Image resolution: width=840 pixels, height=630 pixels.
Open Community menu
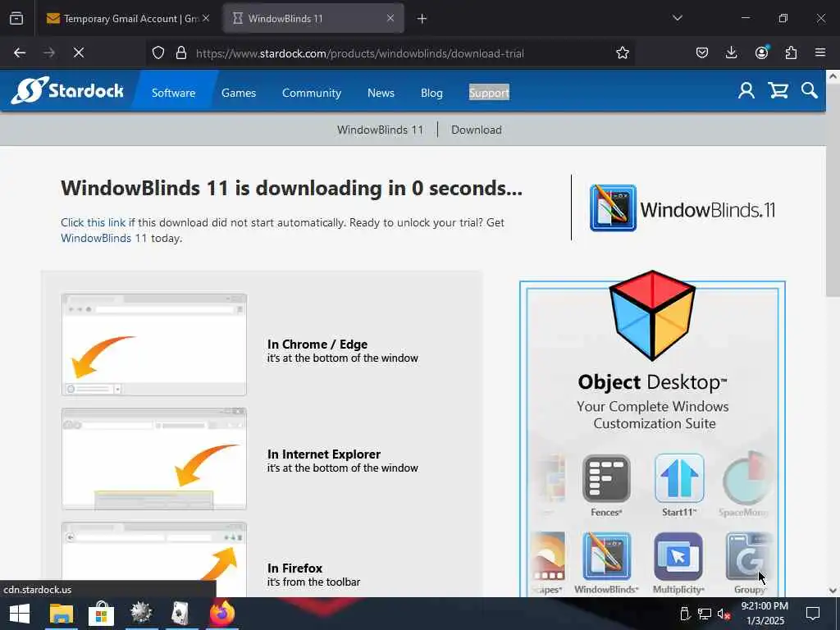point(312,93)
